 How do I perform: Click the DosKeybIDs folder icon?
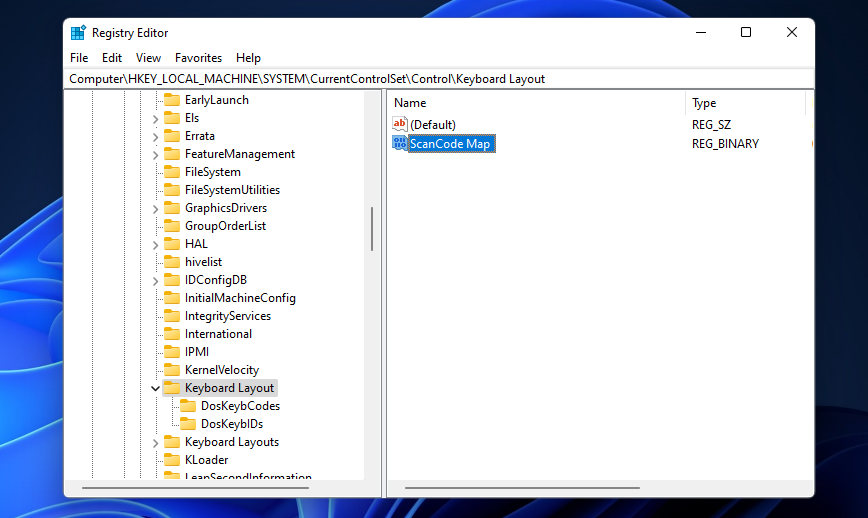click(x=188, y=424)
